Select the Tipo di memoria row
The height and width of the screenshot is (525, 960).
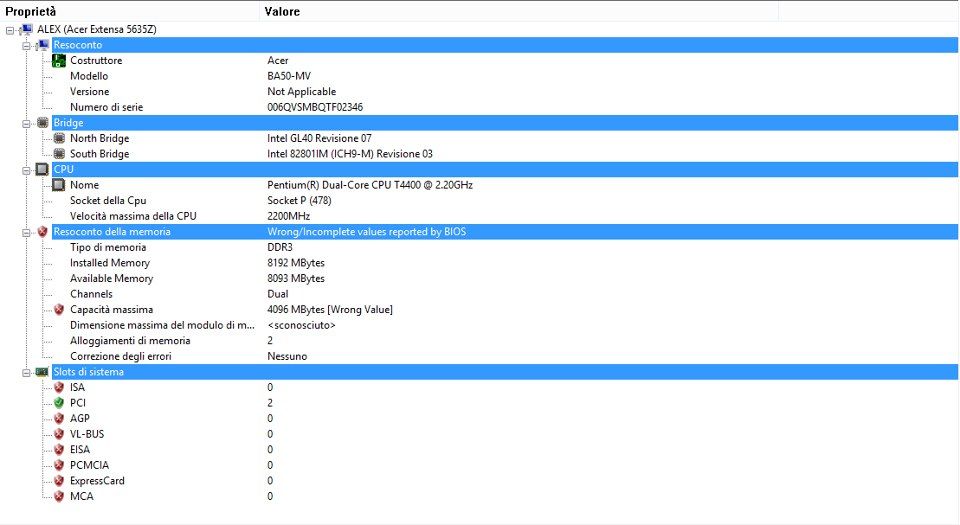pos(108,247)
